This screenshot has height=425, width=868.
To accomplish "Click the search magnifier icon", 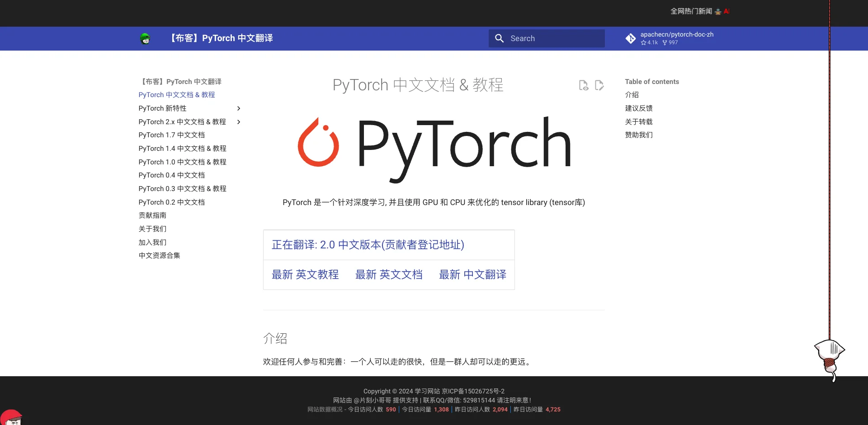I will 499,38.
